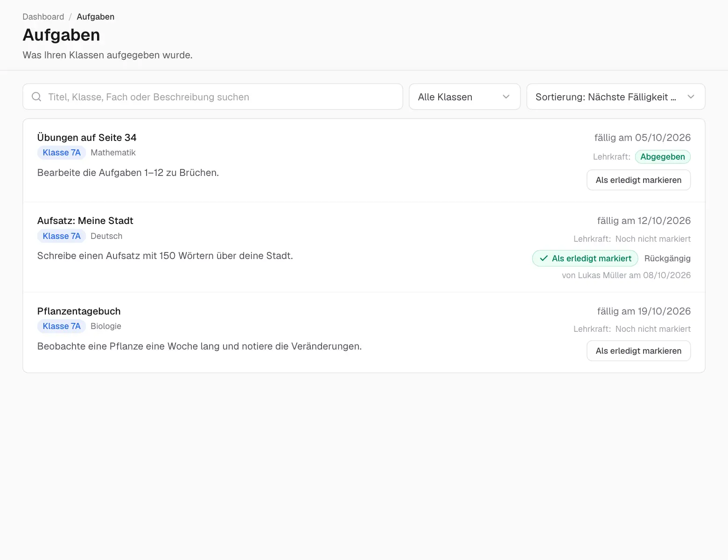Click the Klasse 7A tag next to Biologie
Viewport: 728px width, 560px height.
[x=62, y=326]
